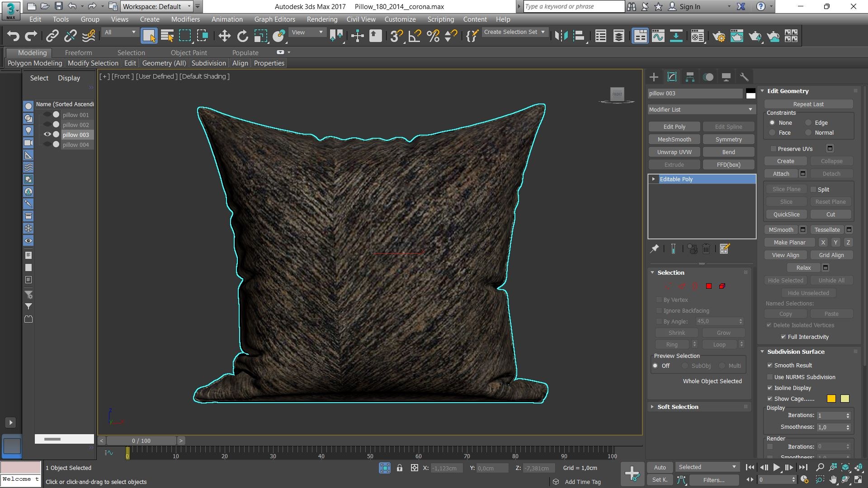868x488 pixels.
Task: Click the Mirror tool icon
Action: tap(561, 36)
